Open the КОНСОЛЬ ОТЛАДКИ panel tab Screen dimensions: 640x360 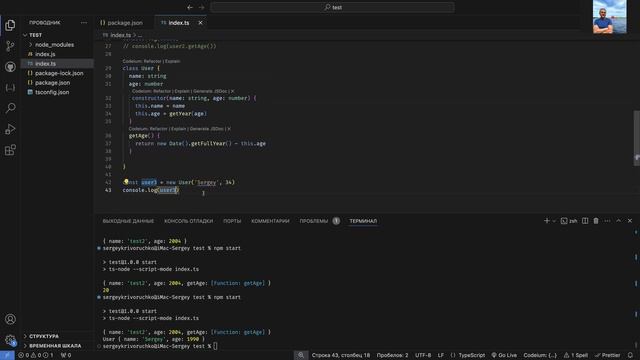point(189,221)
